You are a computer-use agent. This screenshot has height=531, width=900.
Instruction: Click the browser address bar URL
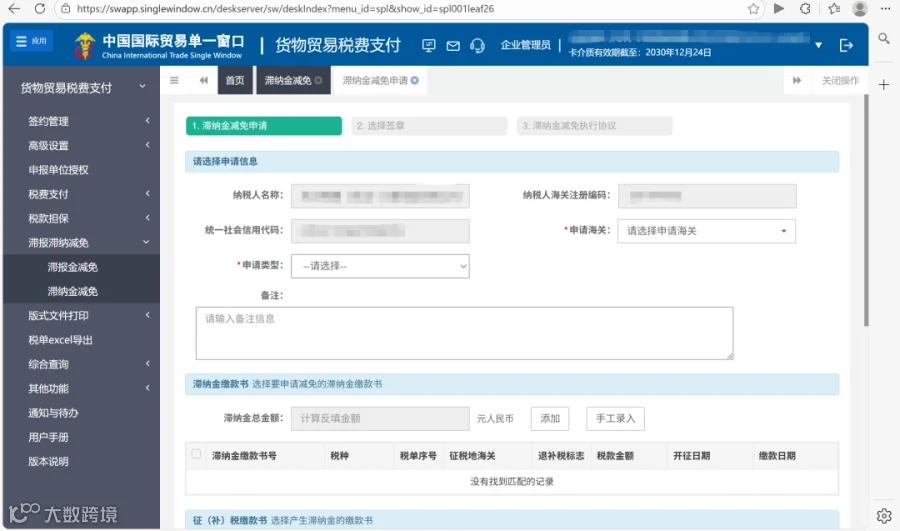(x=285, y=9)
